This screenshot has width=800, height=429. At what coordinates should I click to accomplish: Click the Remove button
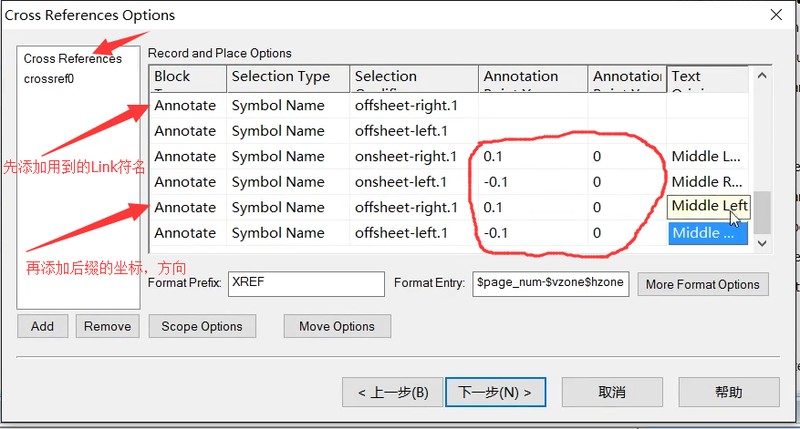[x=107, y=326]
